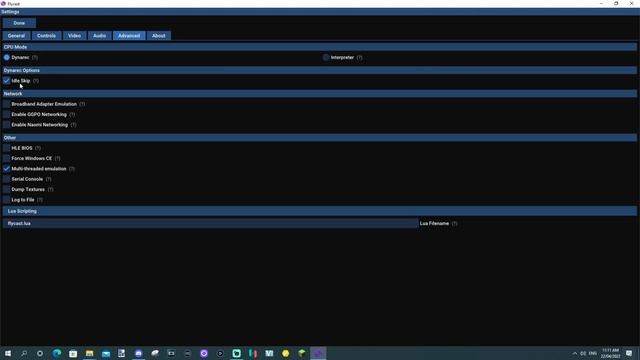Open the Audio tab
Image resolution: width=640 pixels, height=360 pixels.
99,36
